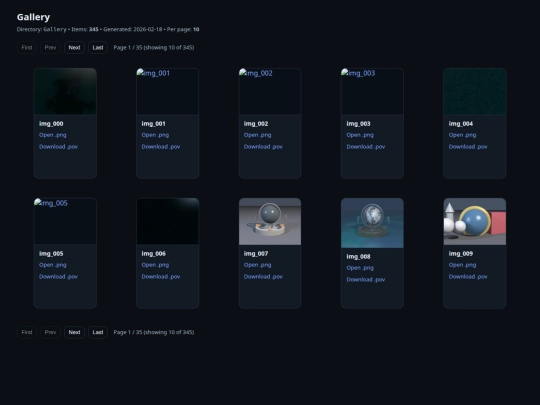Open .png for img_009
The height and width of the screenshot is (405, 540).
click(462, 265)
